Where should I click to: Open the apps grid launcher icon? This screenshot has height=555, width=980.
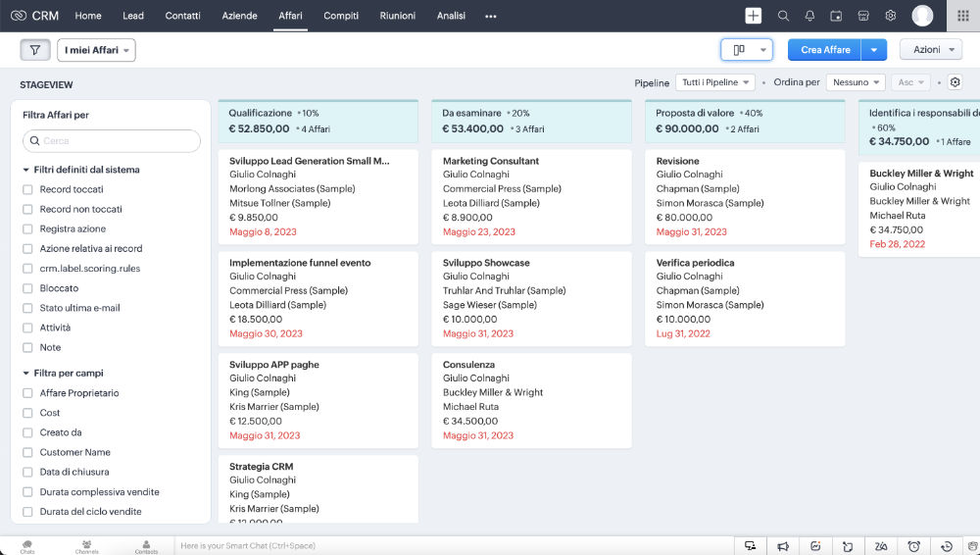[x=963, y=16]
